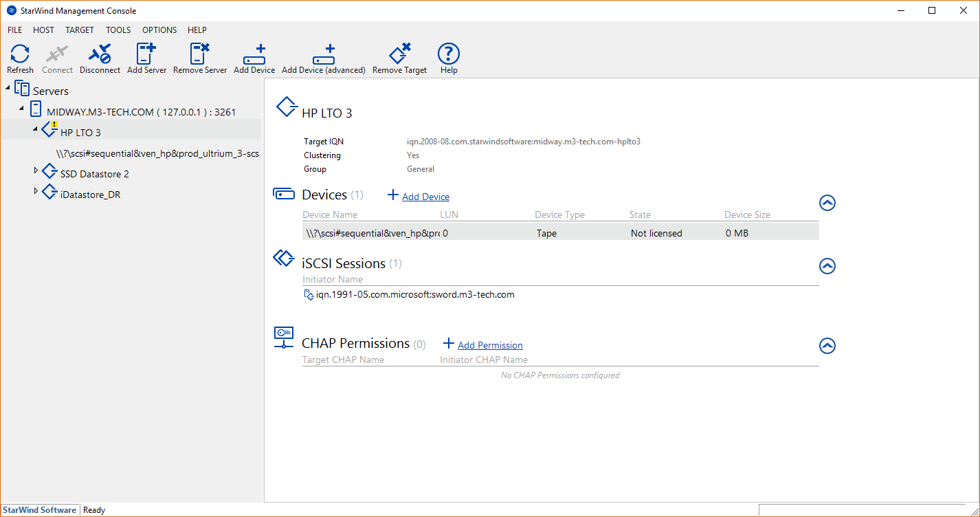Click the plus icon beside Add Permission
Image resolution: width=980 pixels, height=517 pixels.
(x=449, y=343)
